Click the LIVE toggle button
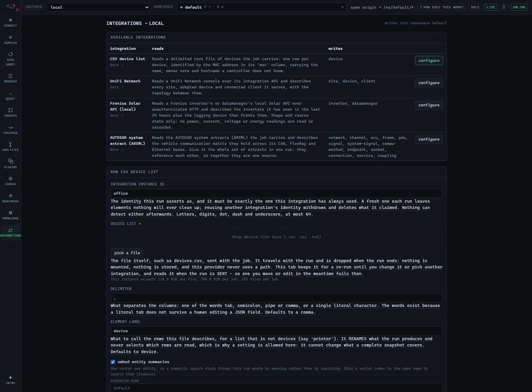 (x=491, y=7)
